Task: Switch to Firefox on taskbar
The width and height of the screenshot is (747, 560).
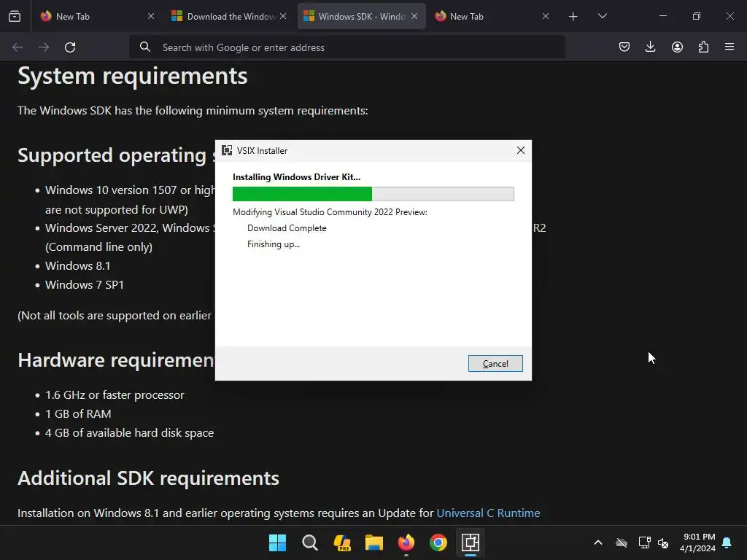Action: 406,542
